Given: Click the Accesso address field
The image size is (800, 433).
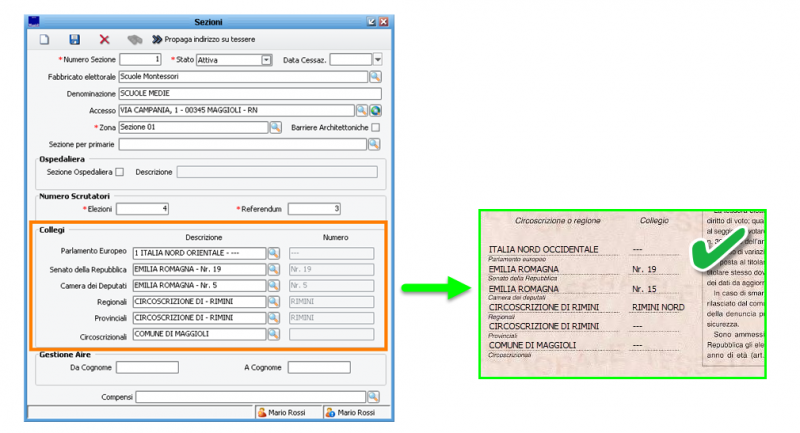Looking at the screenshot, I should [x=236, y=110].
